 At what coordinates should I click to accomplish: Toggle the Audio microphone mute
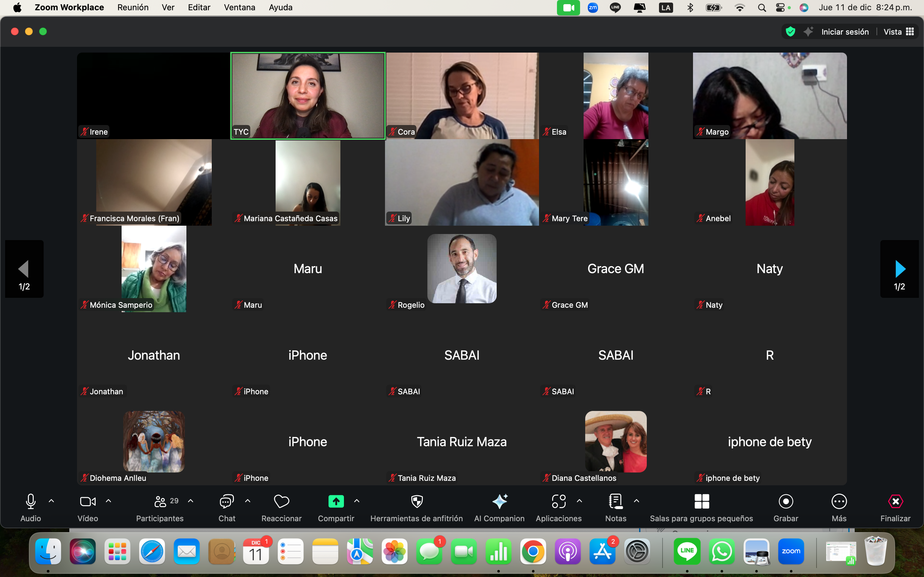coord(30,502)
